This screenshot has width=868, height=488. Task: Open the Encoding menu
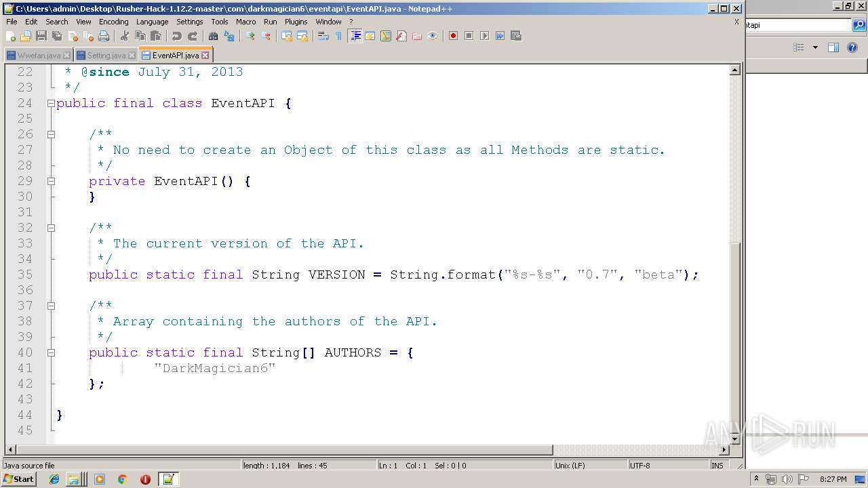(x=113, y=22)
